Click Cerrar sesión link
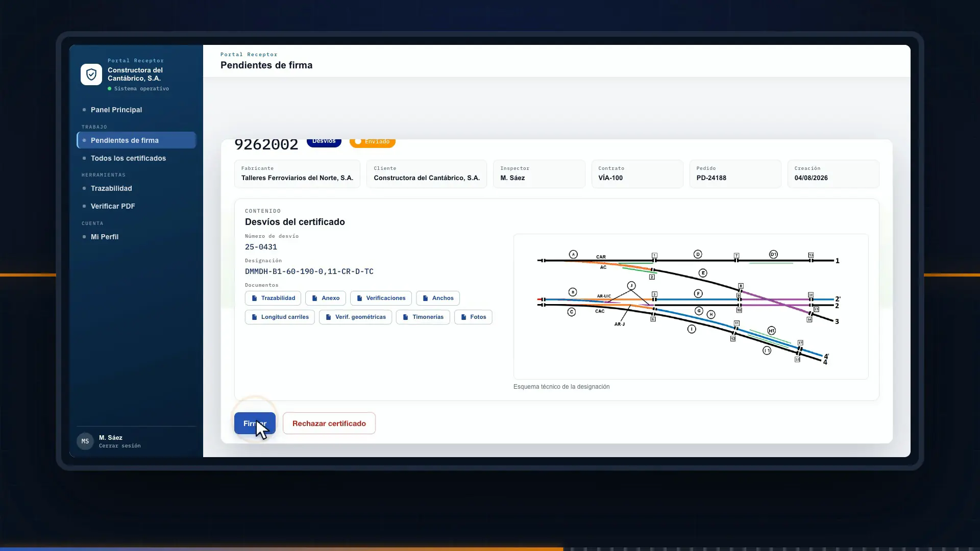Viewport: 980px width, 551px height. coord(120,446)
